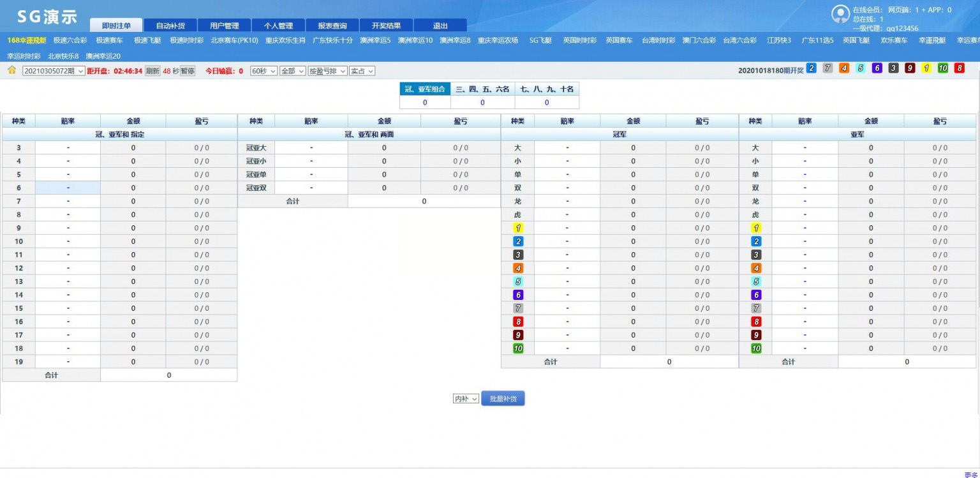This screenshot has height=478, width=980.
Task: Select red number 8 in 冠军 table
Action: click(x=518, y=322)
